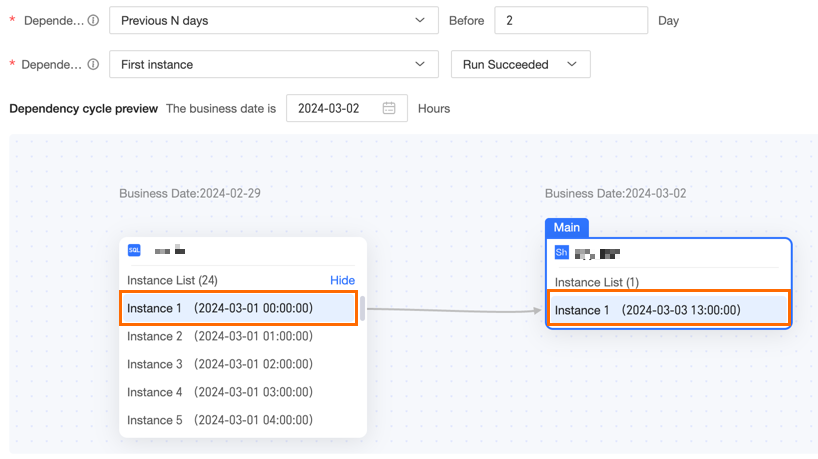Click the info icon beside second Depende... label
818x459 pixels.
[93, 64]
